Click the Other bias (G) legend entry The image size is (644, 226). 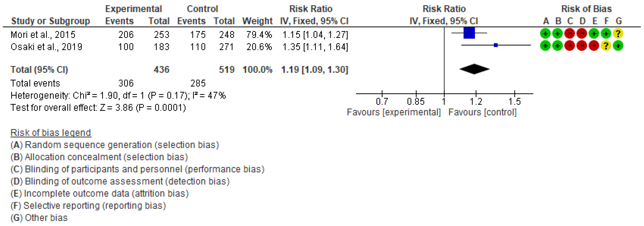tap(39, 218)
